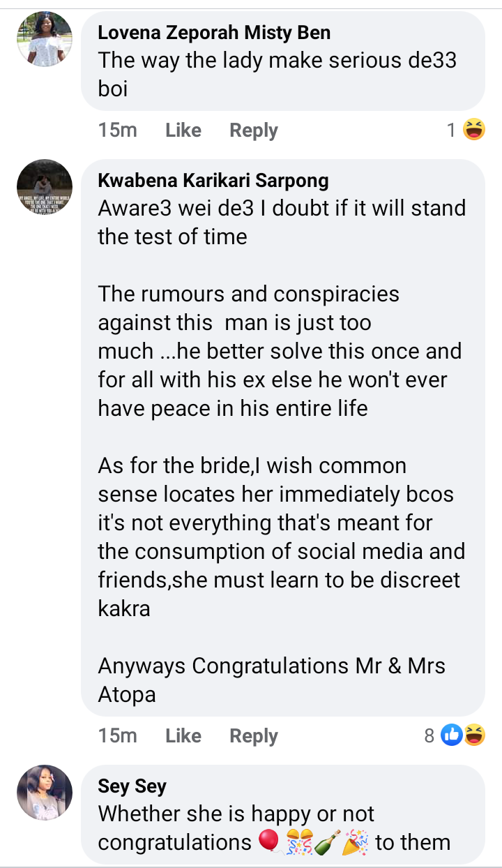Screen dimensions: 502x868
Task: Click the party popper emoji in Sey Sey's comment
Action: (x=355, y=841)
